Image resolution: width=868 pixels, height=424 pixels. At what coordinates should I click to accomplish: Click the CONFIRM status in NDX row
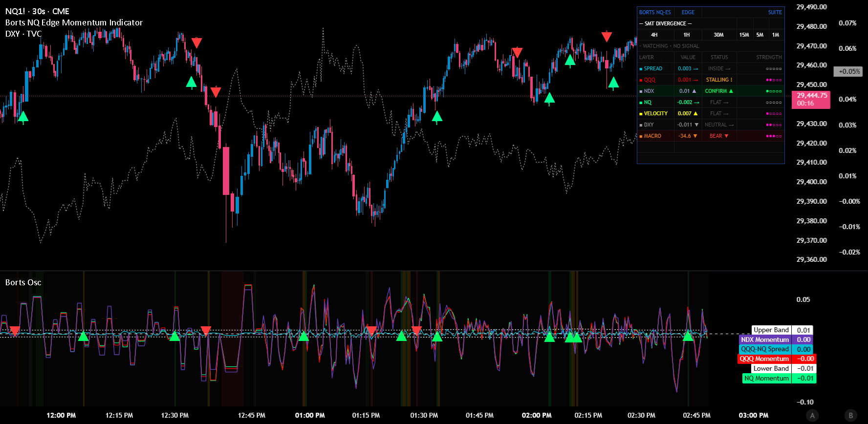719,91
